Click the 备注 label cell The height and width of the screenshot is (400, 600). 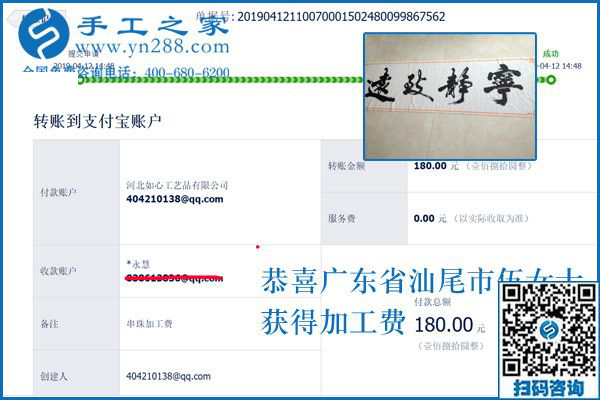click(76, 324)
